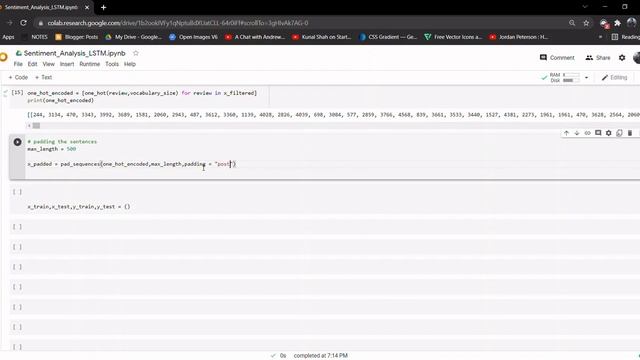Open the browser extensions puzzle icon

point(618,23)
